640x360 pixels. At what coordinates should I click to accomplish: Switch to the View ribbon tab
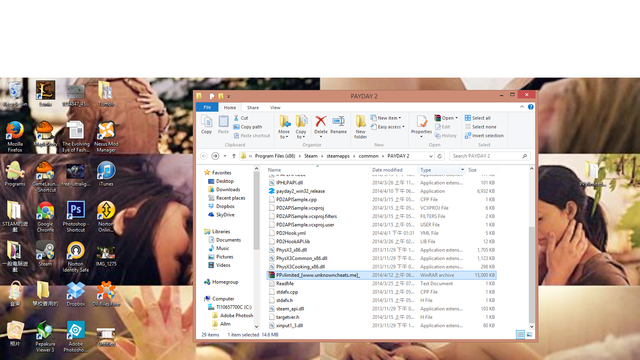point(275,107)
